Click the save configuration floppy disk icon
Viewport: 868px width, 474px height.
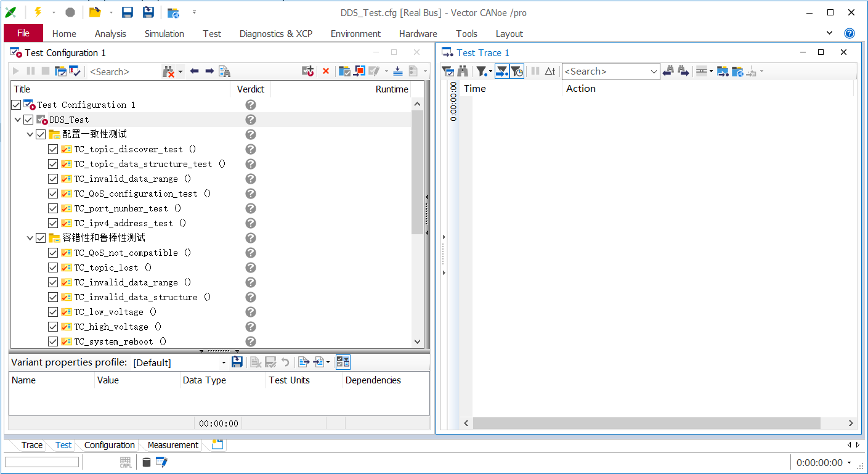[x=128, y=12]
